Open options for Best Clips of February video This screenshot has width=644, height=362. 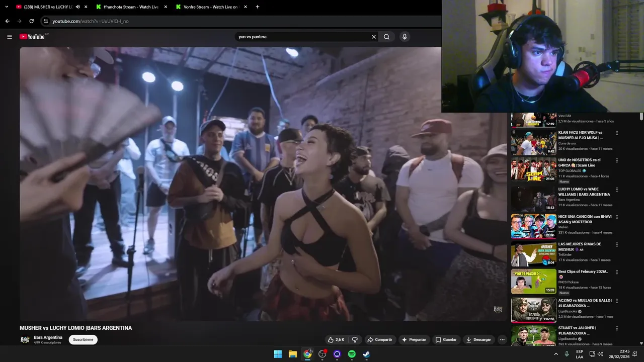[617, 272]
